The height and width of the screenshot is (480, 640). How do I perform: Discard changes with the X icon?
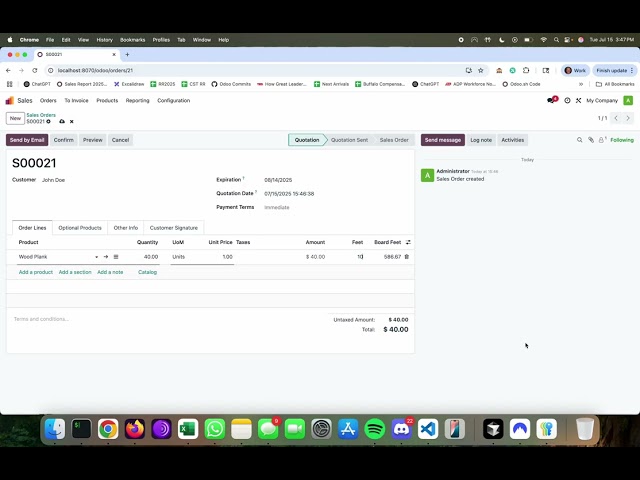point(72,122)
